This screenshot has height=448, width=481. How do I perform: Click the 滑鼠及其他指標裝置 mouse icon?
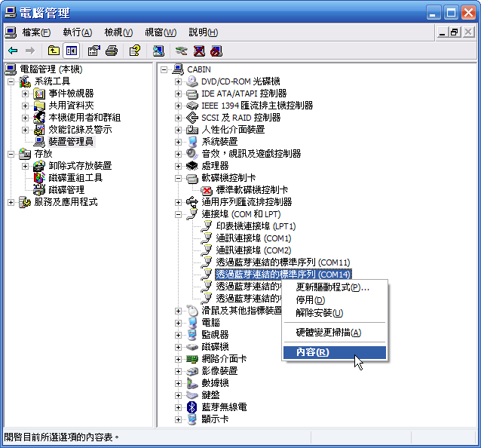[x=192, y=311]
